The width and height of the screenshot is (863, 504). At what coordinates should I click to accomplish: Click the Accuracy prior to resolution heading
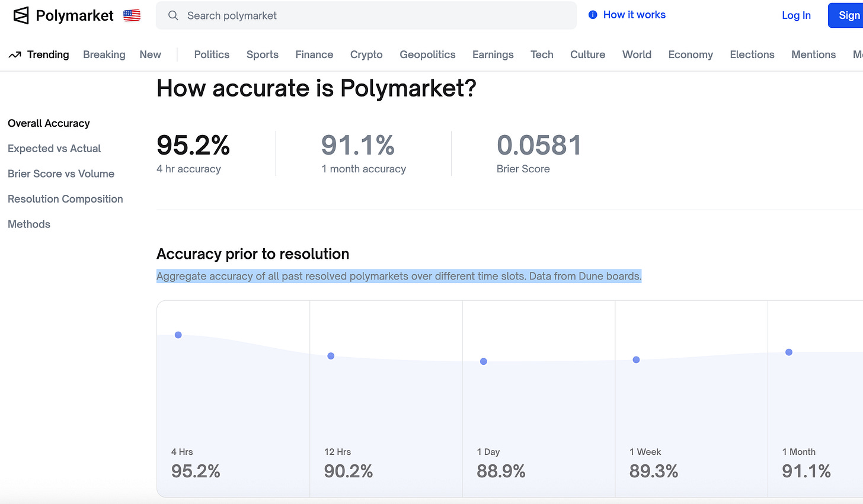[x=252, y=254]
